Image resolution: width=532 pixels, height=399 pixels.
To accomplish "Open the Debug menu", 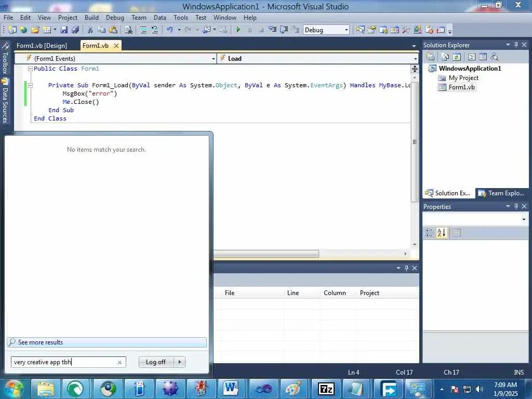I will [x=115, y=18].
